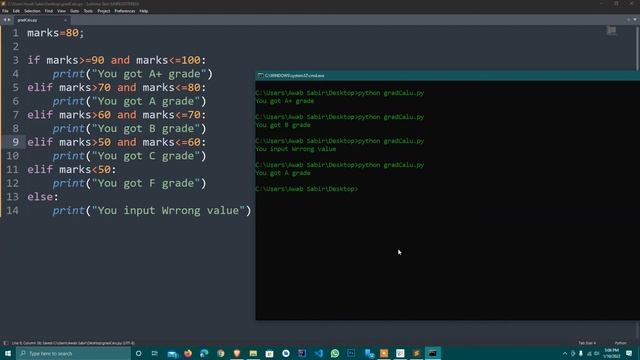The height and width of the screenshot is (360, 640).
Task: Open the File menu in Sublime Text
Action: [x=5, y=11]
